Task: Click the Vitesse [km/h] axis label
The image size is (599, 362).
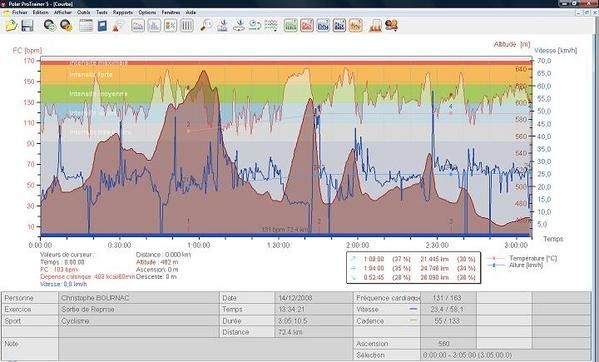Action: pos(556,50)
